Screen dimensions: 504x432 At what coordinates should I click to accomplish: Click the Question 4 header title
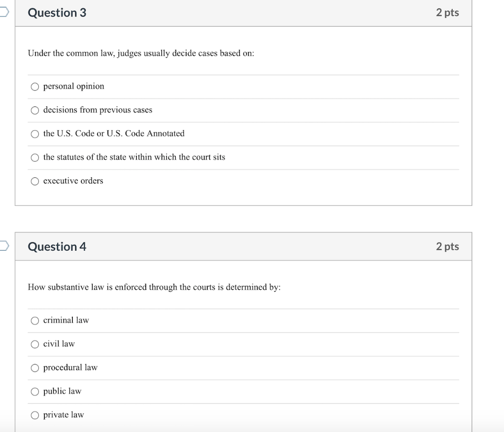pos(57,246)
